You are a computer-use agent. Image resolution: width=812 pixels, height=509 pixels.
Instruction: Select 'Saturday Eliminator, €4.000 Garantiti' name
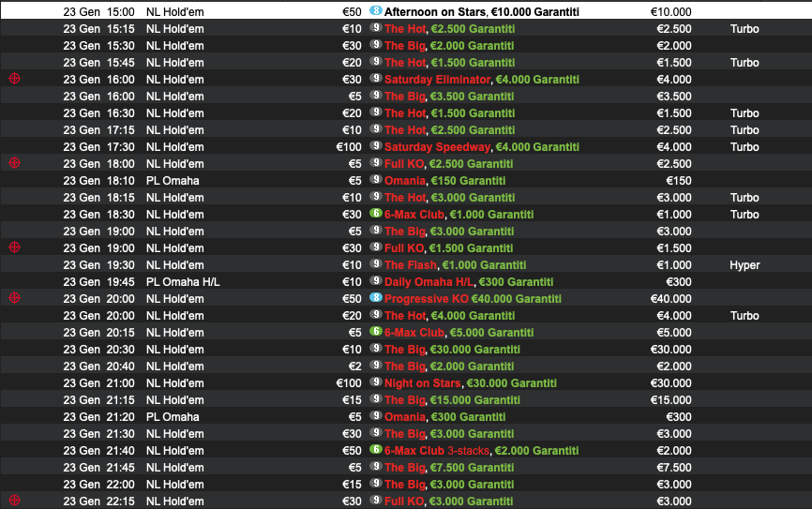click(482, 80)
